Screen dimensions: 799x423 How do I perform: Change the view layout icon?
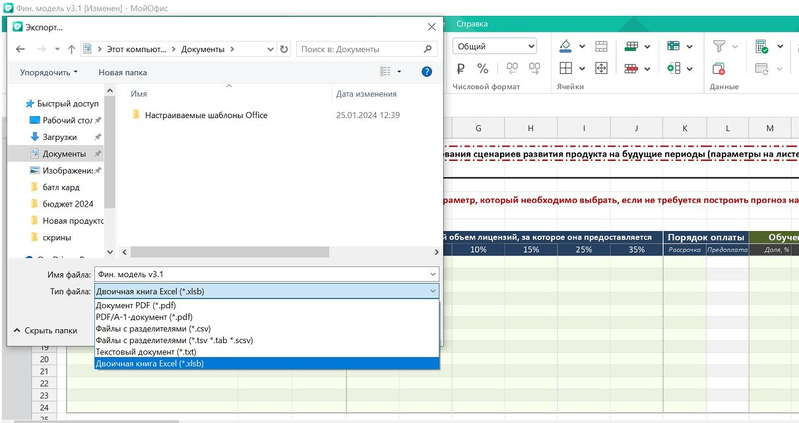385,72
